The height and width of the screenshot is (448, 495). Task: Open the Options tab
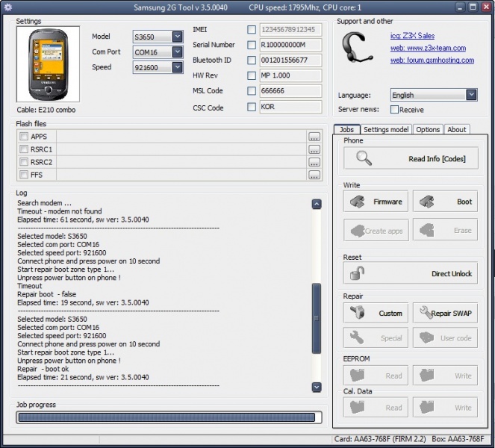point(428,129)
